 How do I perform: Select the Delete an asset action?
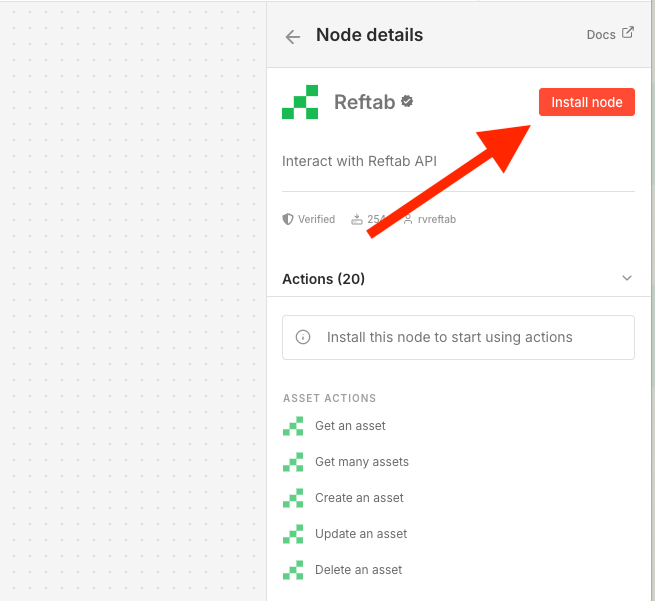pyautogui.click(x=358, y=570)
